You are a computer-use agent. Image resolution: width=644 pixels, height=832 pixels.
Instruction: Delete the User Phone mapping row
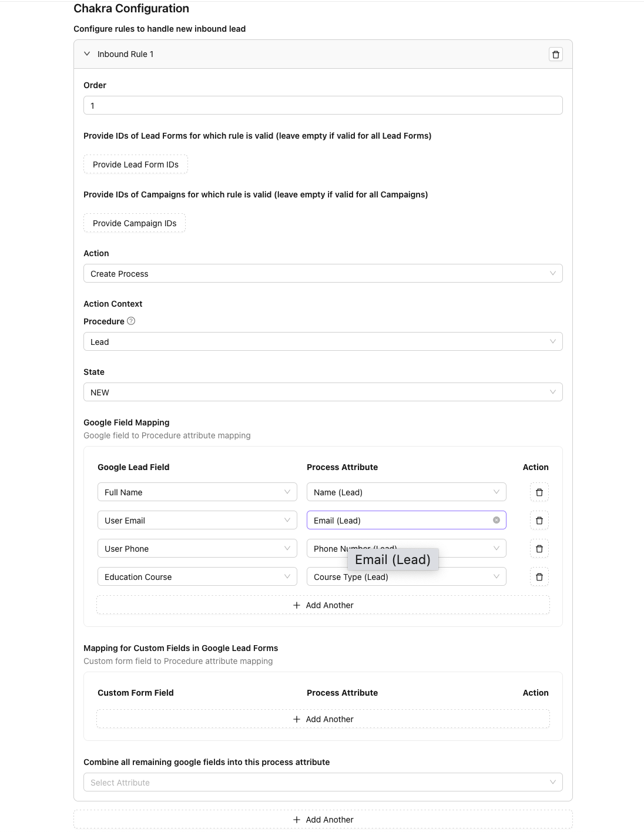[x=539, y=549]
